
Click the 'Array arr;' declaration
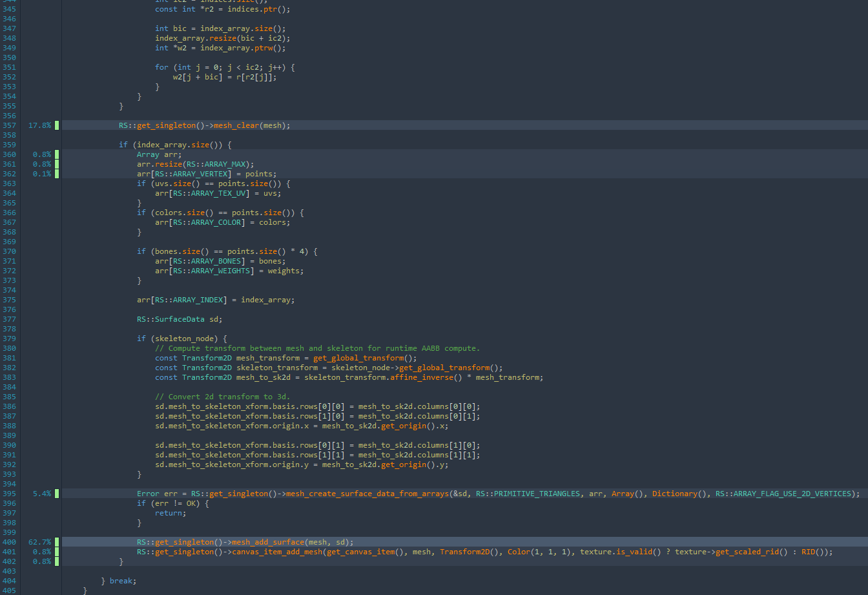[160, 154]
